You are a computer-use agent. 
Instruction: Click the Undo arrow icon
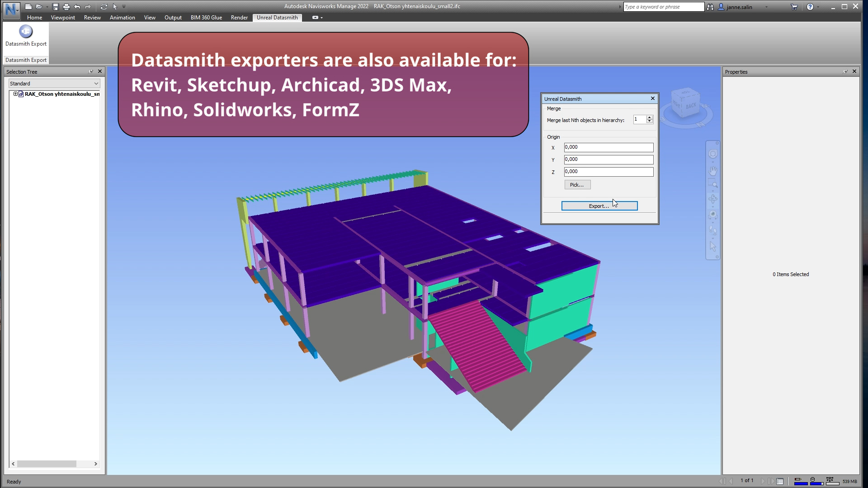[x=77, y=7]
